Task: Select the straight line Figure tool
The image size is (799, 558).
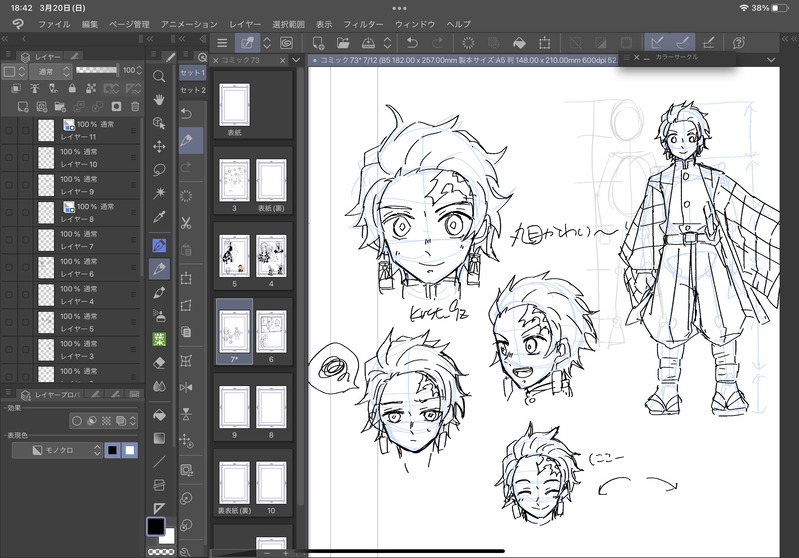Action: coord(159,462)
